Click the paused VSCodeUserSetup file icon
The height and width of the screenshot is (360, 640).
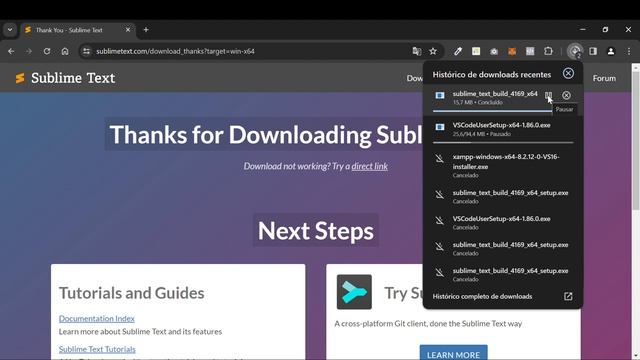click(440, 127)
